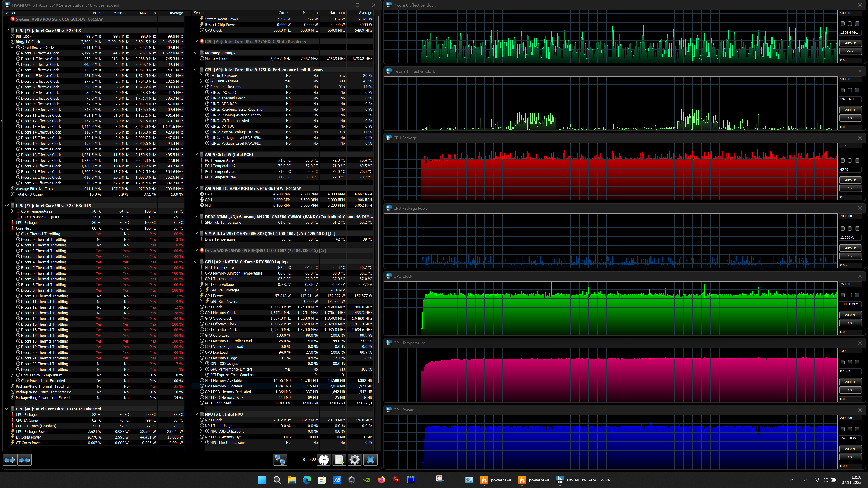Screen dimensions: 868x488
Task: Open sensor settings gear icon
Action: 354,460
